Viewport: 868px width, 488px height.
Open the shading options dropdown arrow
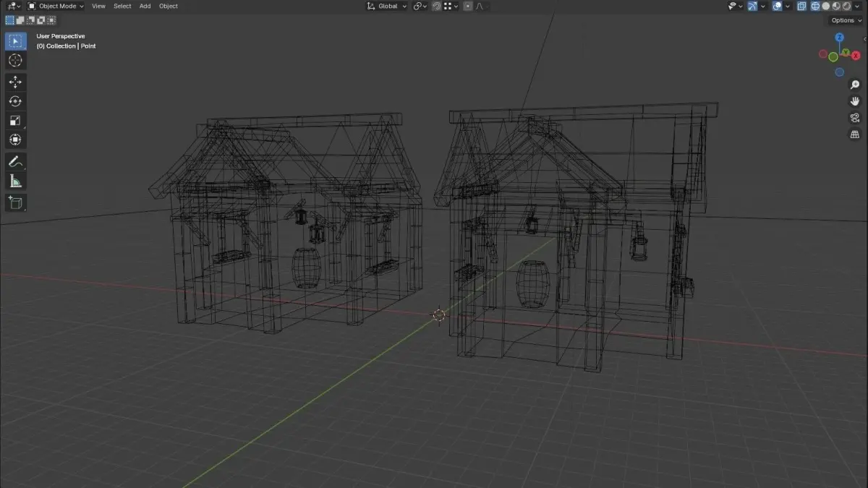(856, 6)
